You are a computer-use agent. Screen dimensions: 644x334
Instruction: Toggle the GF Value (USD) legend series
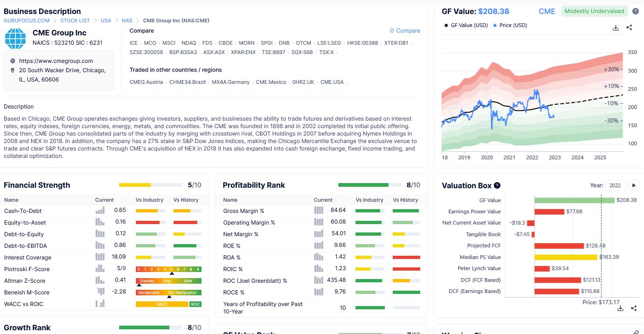466,25
